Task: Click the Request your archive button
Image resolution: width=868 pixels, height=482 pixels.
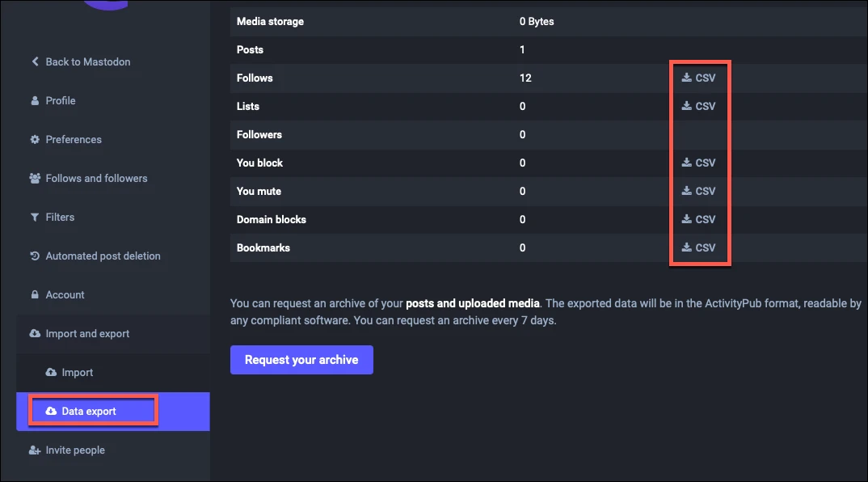Action: [x=301, y=360]
